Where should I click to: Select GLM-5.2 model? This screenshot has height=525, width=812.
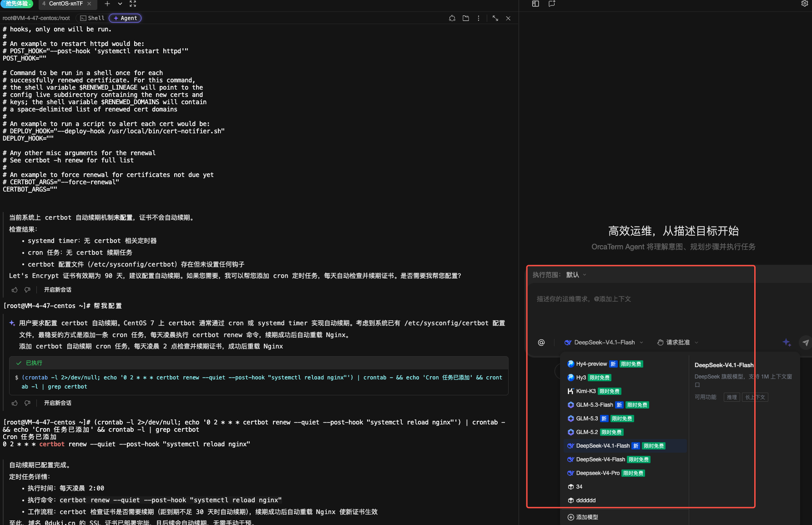coord(625,432)
